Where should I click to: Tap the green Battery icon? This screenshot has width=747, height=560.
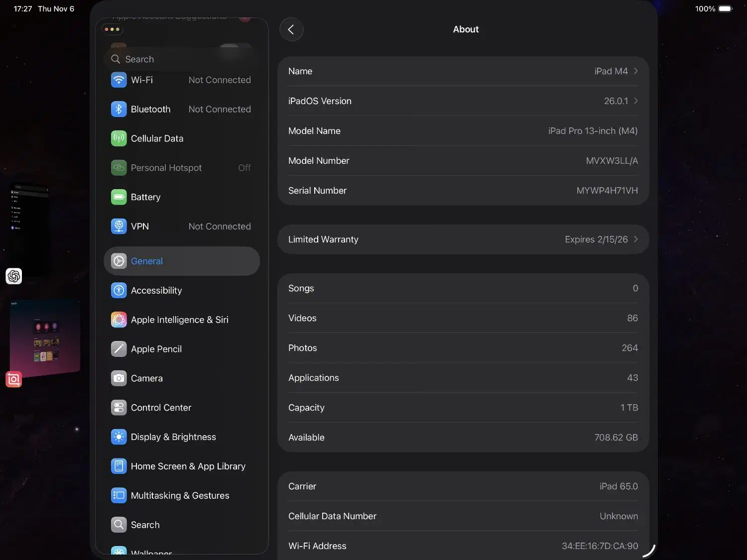coord(119,197)
